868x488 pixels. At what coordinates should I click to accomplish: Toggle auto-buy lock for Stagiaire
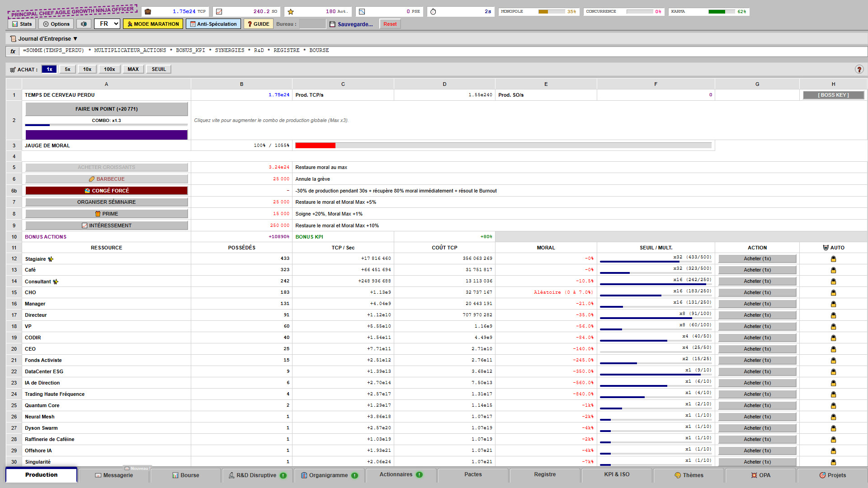[x=833, y=259]
